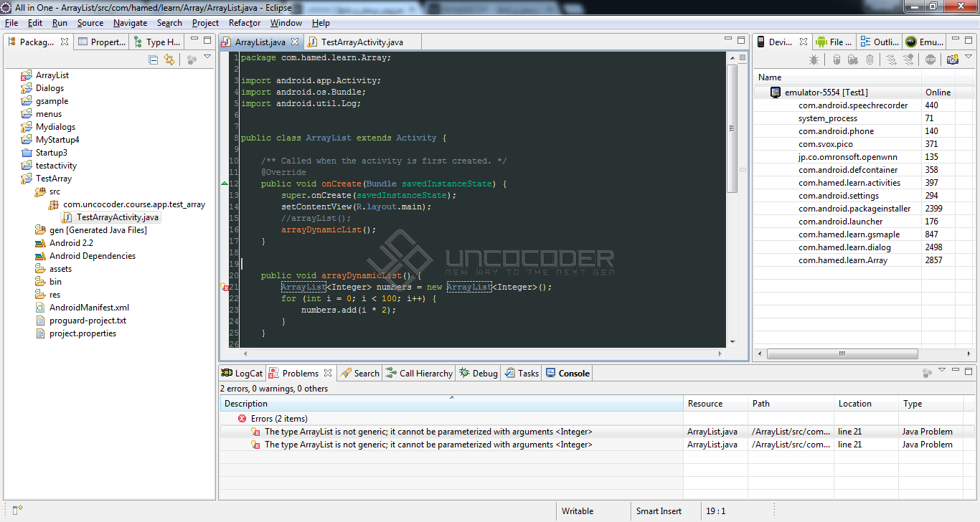Select AndroidManifest.xml file
This screenshot has width=980, height=522.
pyautogui.click(x=83, y=308)
